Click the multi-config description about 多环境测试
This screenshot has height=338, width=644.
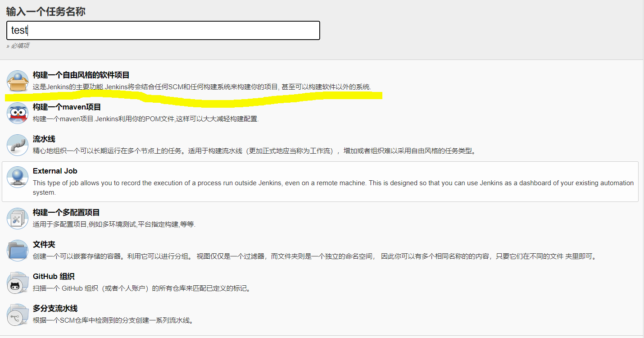pos(114,224)
